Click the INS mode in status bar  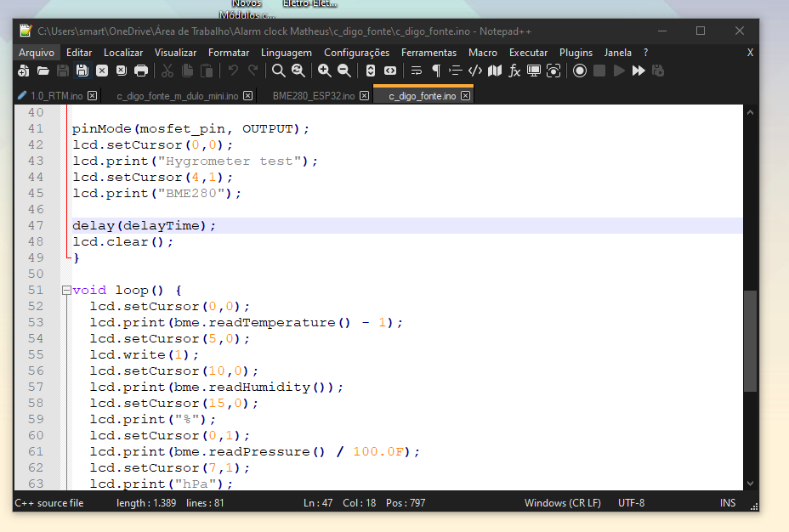pyautogui.click(x=728, y=503)
